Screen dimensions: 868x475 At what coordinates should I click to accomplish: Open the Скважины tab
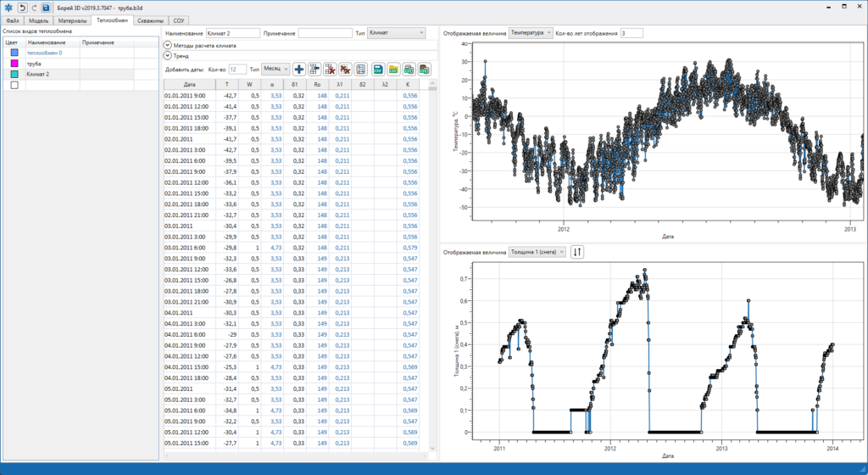[x=151, y=20]
